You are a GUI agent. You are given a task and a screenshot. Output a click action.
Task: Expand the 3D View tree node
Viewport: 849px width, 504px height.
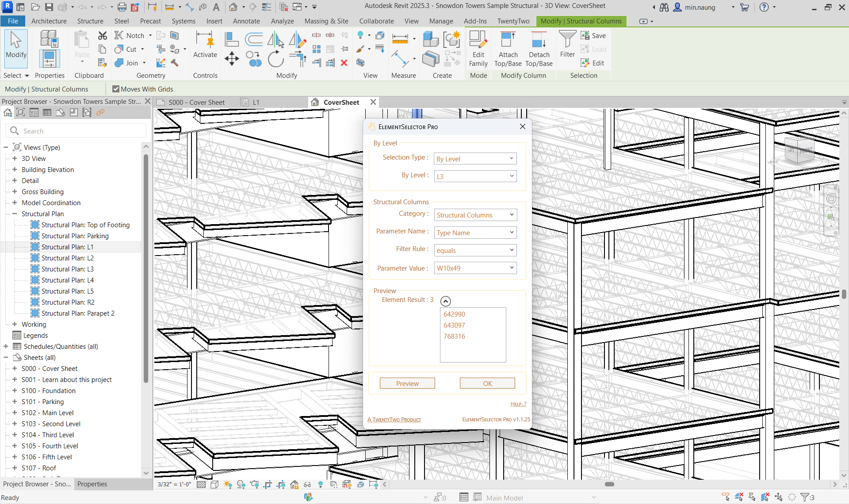pyautogui.click(x=15, y=158)
